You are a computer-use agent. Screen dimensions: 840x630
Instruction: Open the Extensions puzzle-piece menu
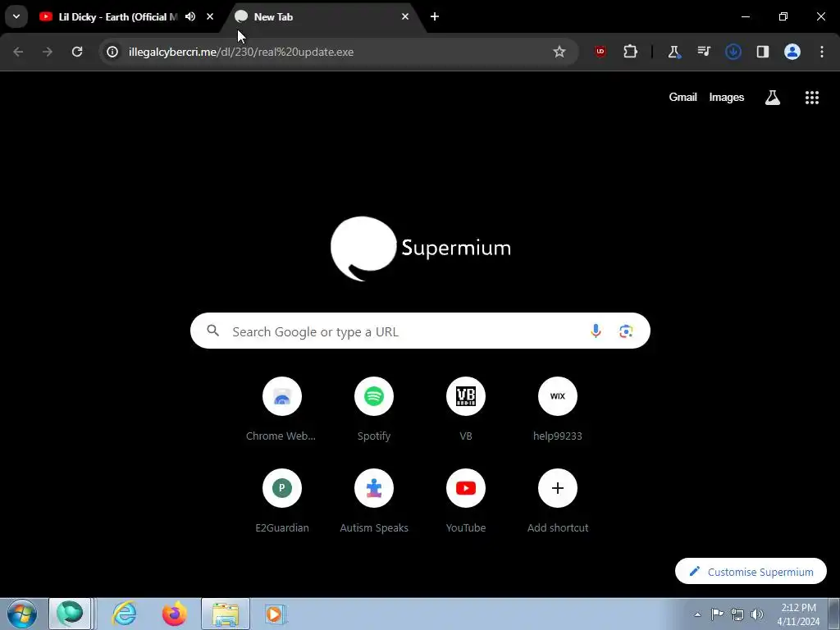[630, 52]
